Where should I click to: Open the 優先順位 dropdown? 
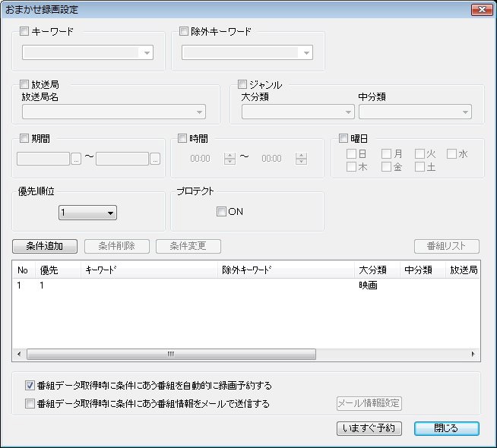[87, 213]
